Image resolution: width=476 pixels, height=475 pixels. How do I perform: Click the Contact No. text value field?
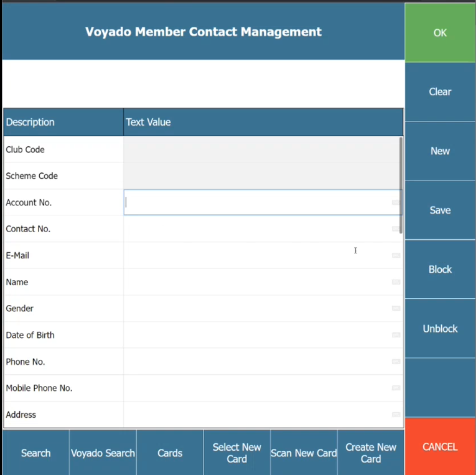point(256,229)
